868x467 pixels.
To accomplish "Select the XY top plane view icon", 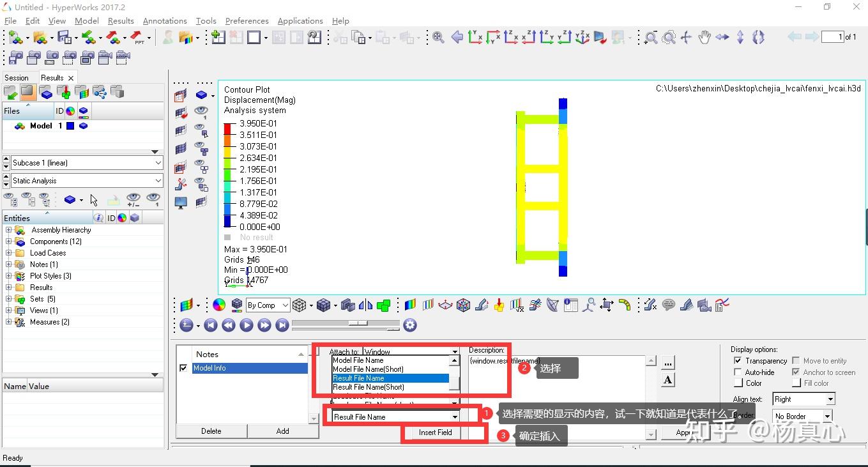I will 475,37.
